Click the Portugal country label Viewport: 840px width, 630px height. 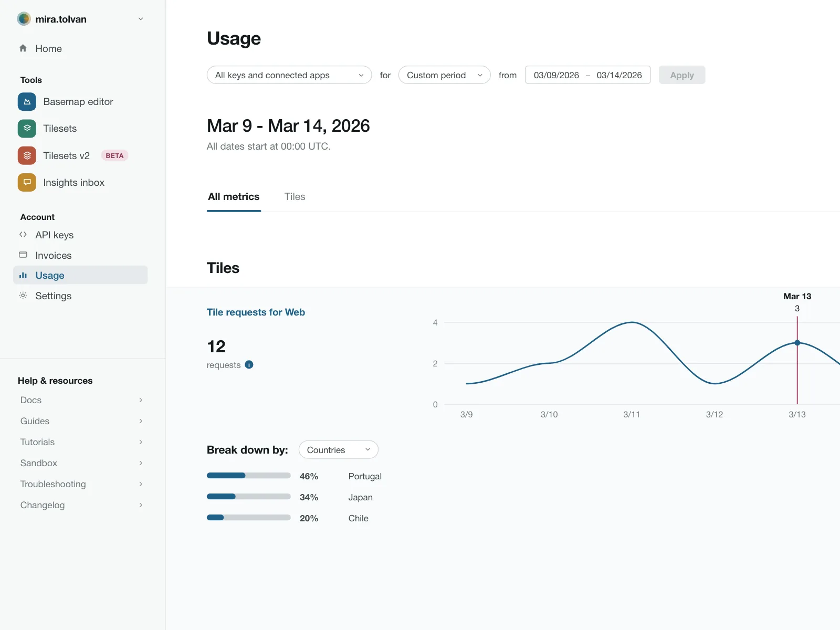click(x=365, y=476)
